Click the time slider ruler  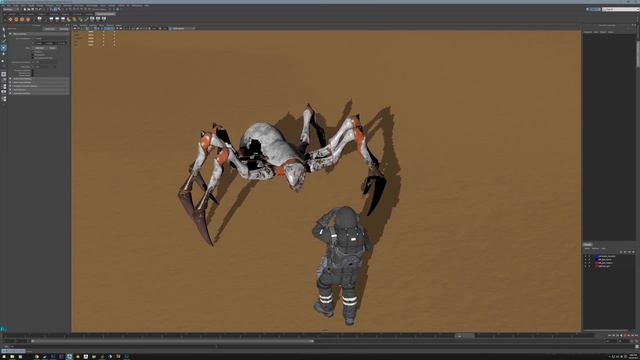click(x=300, y=336)
